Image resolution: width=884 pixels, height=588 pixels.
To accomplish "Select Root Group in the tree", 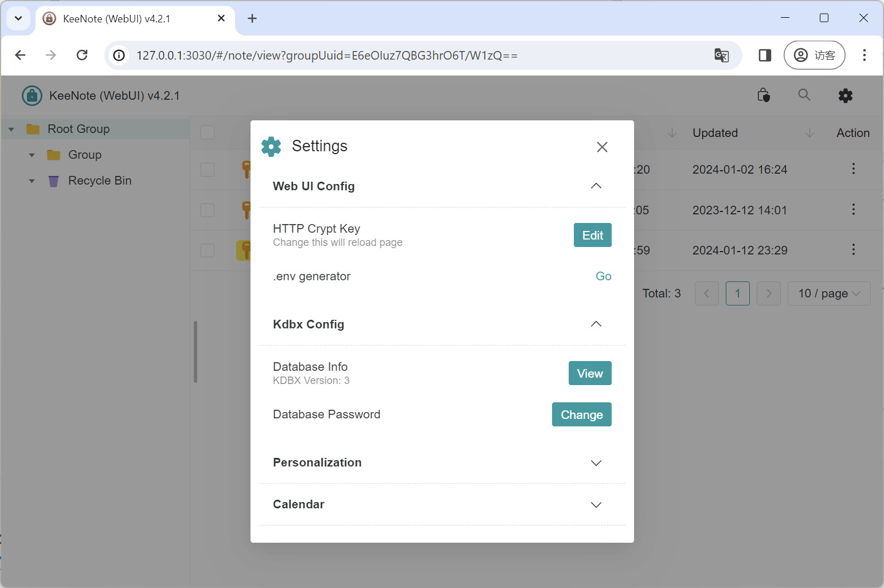I will [x=79, y=129].
